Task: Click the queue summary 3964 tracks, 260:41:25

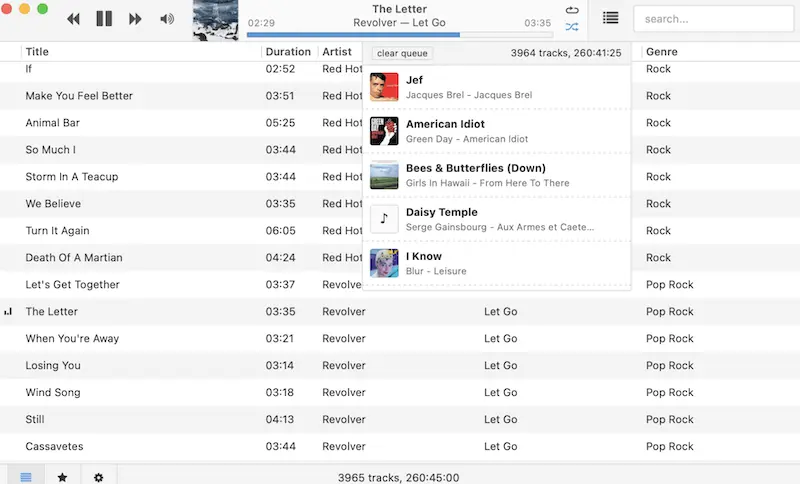Action: pos(566,53)
